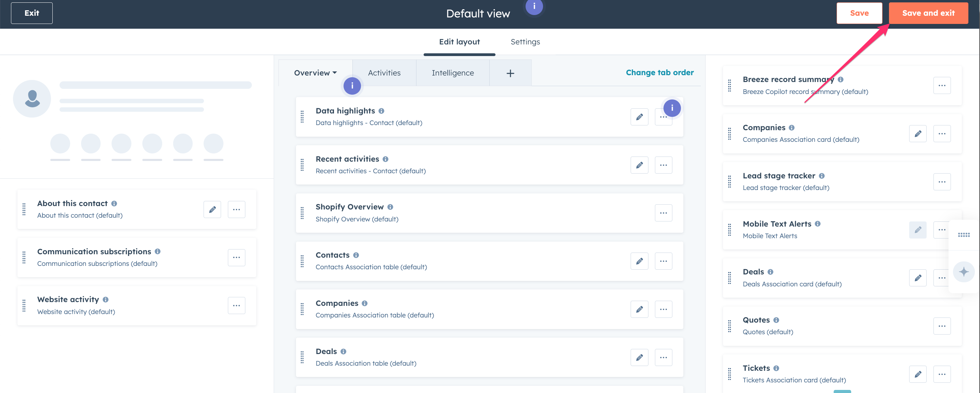This screenshot has width=980, height=393.
Task: Click the info icon next to Quotes
Action: tap(776, 320)
